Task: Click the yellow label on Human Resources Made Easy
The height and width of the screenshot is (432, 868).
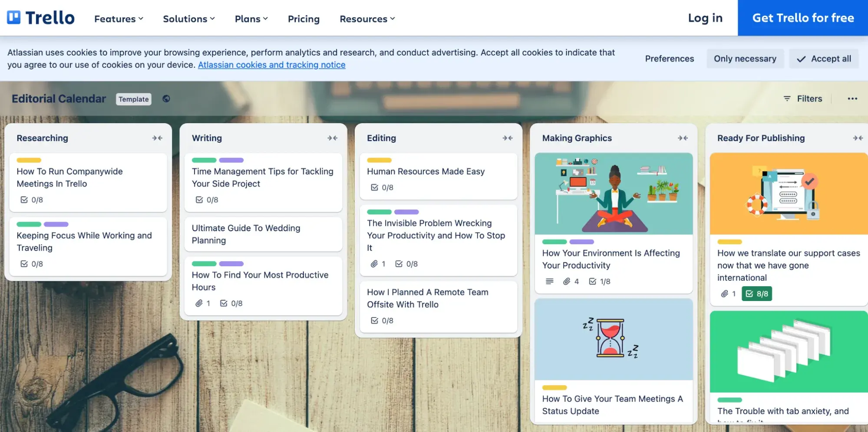Action: click(x=378, y=160)
